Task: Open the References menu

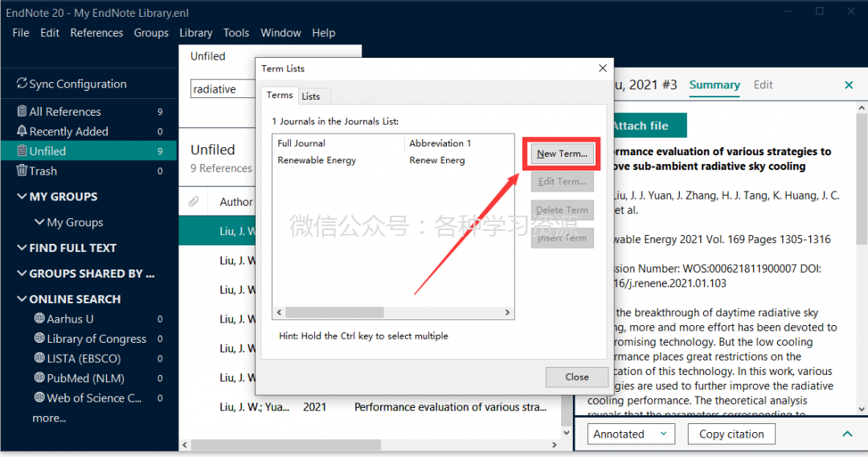Action: [x=96, y=33]
